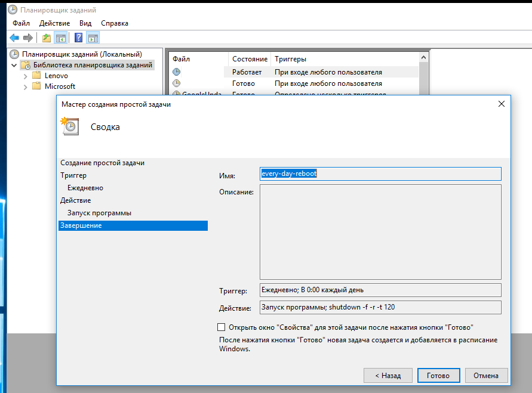Click the running task clock icon
Screen dimensions: 532x393
[176, 72]
